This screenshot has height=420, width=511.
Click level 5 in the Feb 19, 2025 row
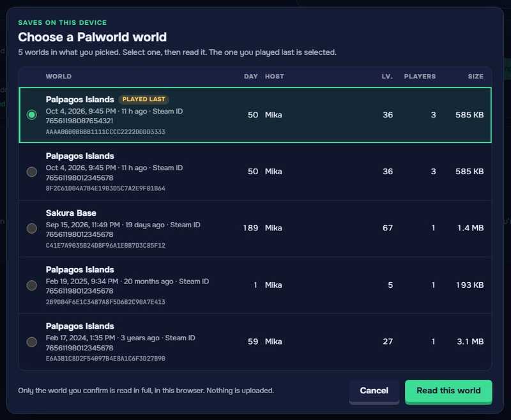pyautogui.click(x=390, y=285)
